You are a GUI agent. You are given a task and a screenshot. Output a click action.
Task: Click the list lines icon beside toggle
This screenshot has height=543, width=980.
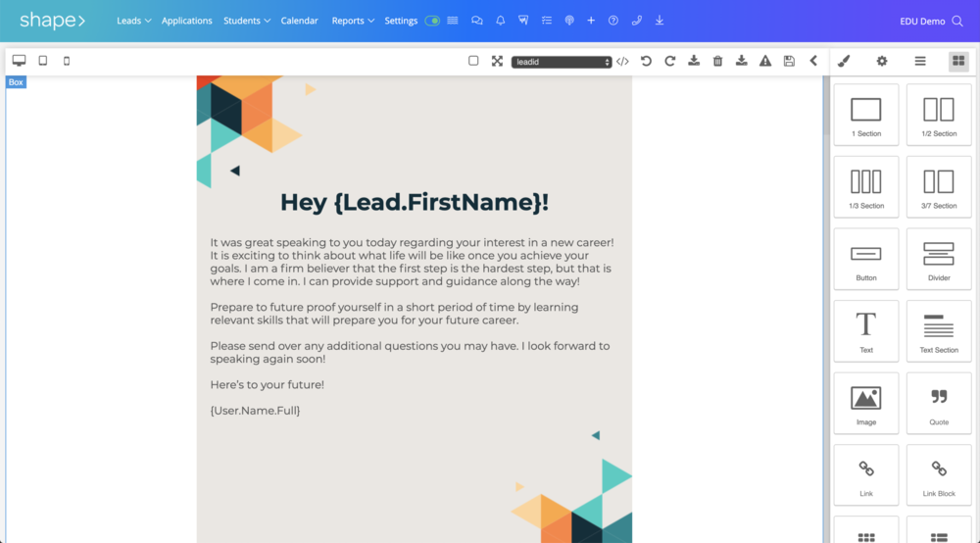point(453,21)
